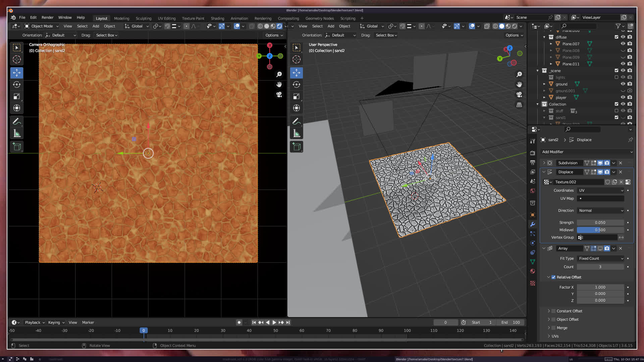Screen dimensions: 644x362
Task: Toggle the lights collection exclude checkbox
Action: (x=616, y=77)
